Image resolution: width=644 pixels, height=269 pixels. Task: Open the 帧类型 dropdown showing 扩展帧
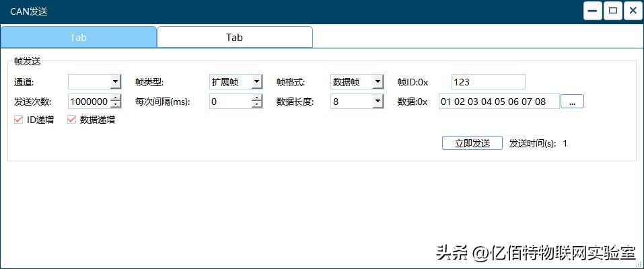point(256,82)
